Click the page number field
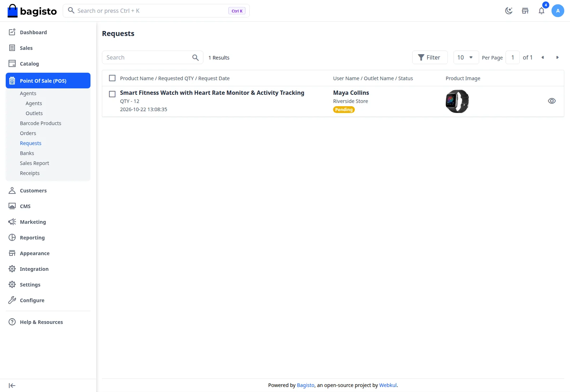570x392 pixels. pos(513,57)
